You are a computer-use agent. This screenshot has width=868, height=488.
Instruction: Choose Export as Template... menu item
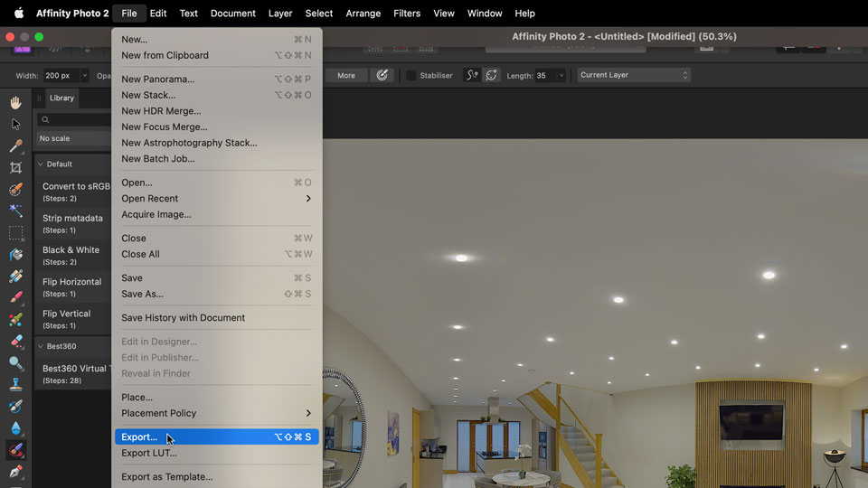216,476
